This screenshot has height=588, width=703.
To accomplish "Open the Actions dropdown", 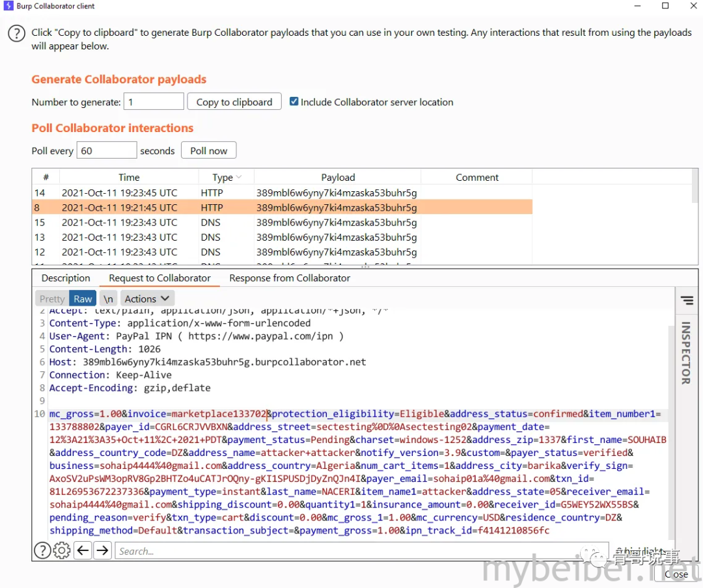I will click(147, 299).
